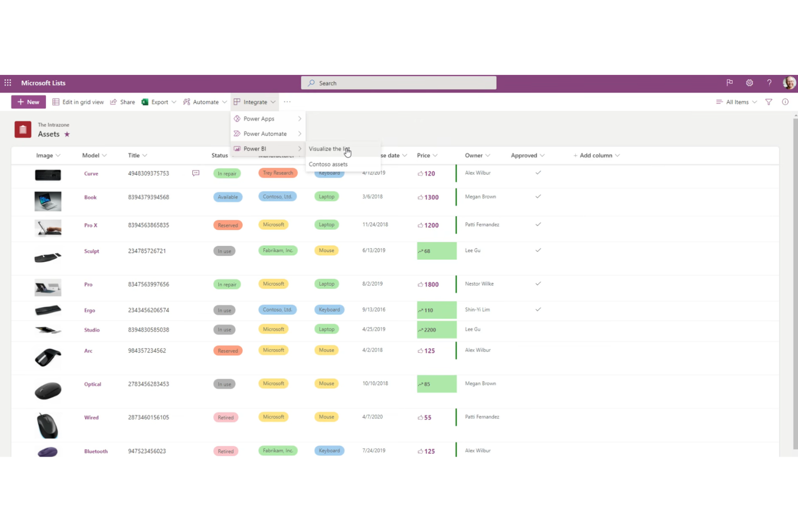Click Add column
Image resolution: width=798 pixels, height=532 pixels.
click(596, 155)
